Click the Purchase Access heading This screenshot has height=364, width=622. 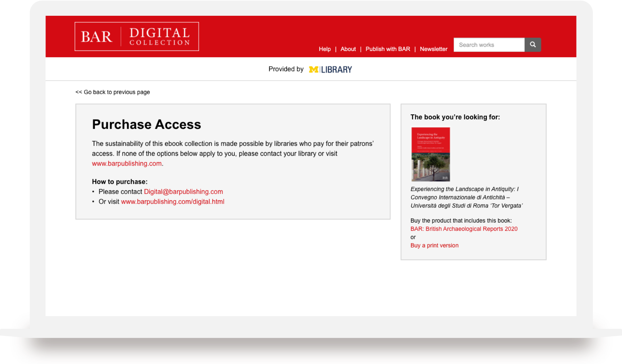[x=146, y=124]
